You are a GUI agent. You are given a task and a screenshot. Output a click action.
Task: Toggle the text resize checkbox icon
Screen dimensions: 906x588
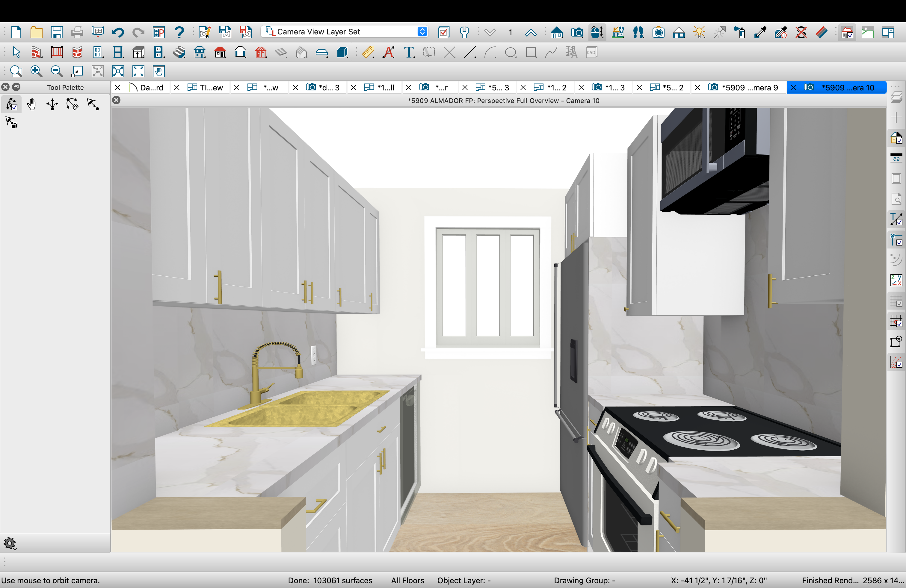[x=896, y=219]
